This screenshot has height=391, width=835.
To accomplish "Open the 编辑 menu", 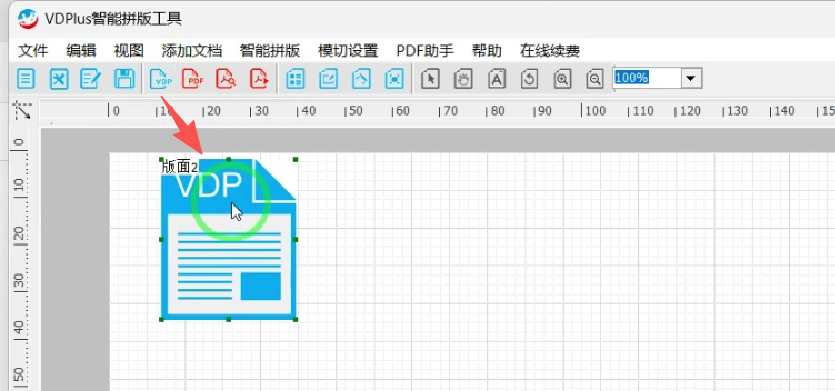I will [x=81, y=51].
